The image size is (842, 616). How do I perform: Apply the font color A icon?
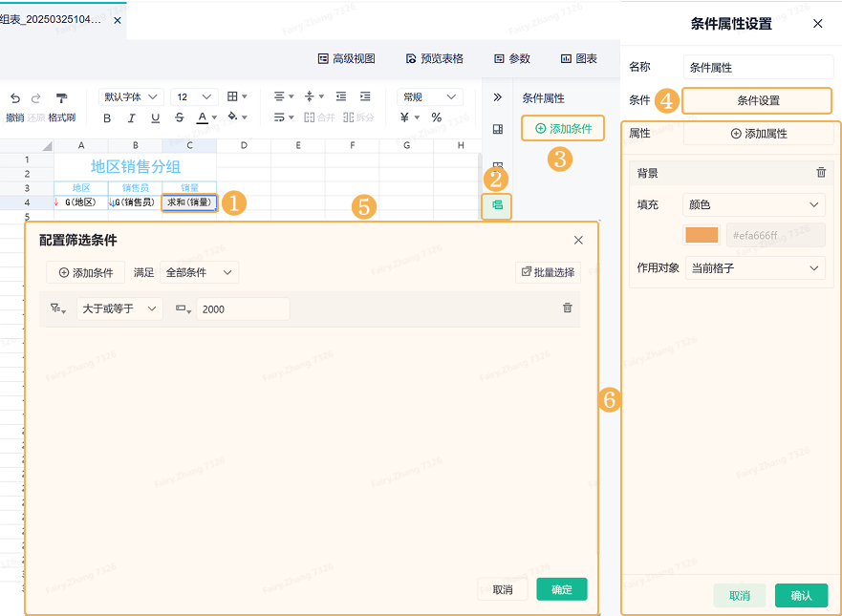point(202,117)
